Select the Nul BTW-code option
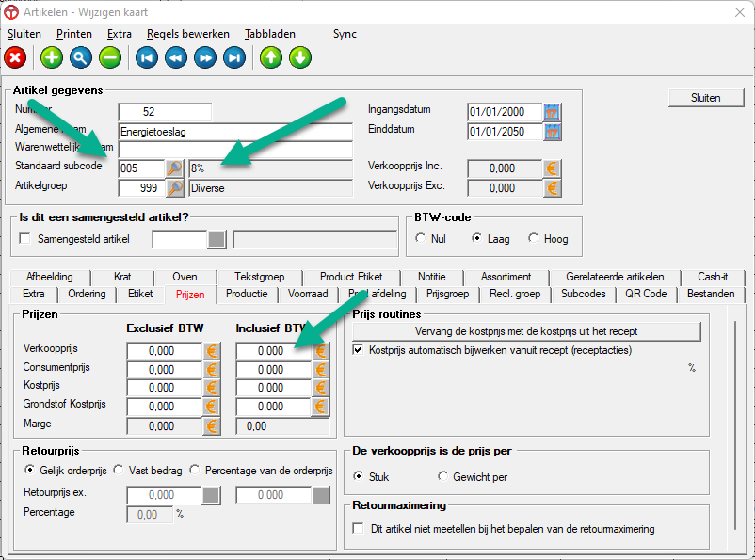Viewport: 755px width, 560px height. click(x=421, y=238)
